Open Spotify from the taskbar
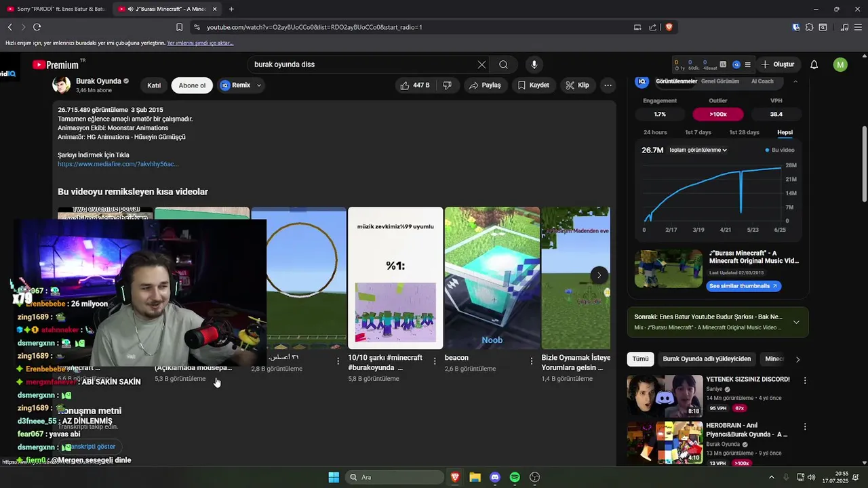This screenshot has height=488, width=868. (515, 477)
